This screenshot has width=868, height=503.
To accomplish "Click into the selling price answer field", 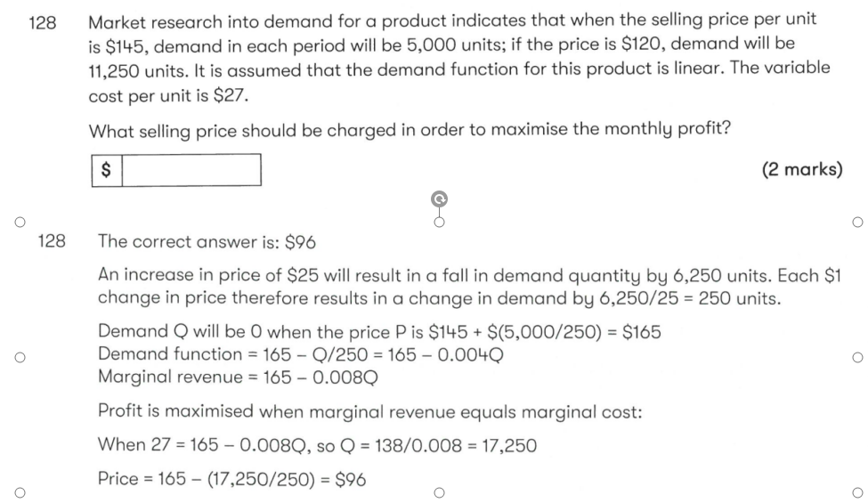I will 191,171.
